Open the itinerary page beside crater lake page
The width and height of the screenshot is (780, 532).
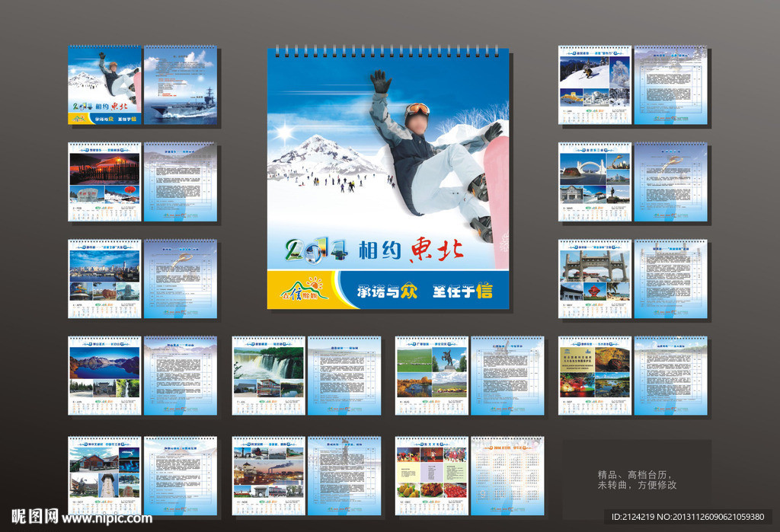[x=181, y=376]
